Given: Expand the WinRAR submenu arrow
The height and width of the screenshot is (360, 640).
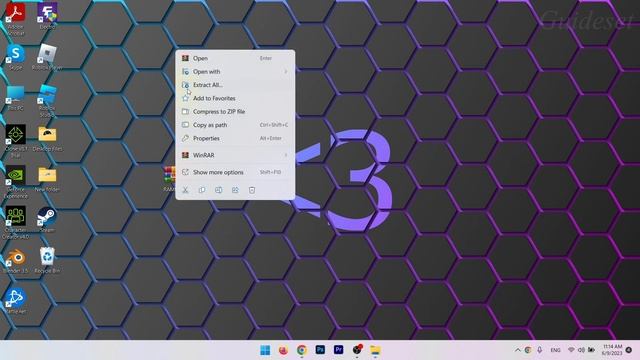Looking at the screenshot, I should pyautogui.click(x=286, y=155).
